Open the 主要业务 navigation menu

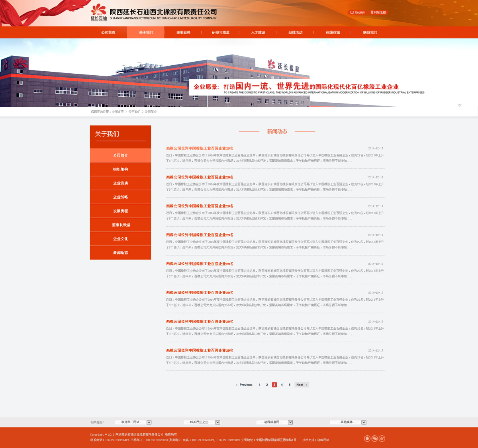183,33
